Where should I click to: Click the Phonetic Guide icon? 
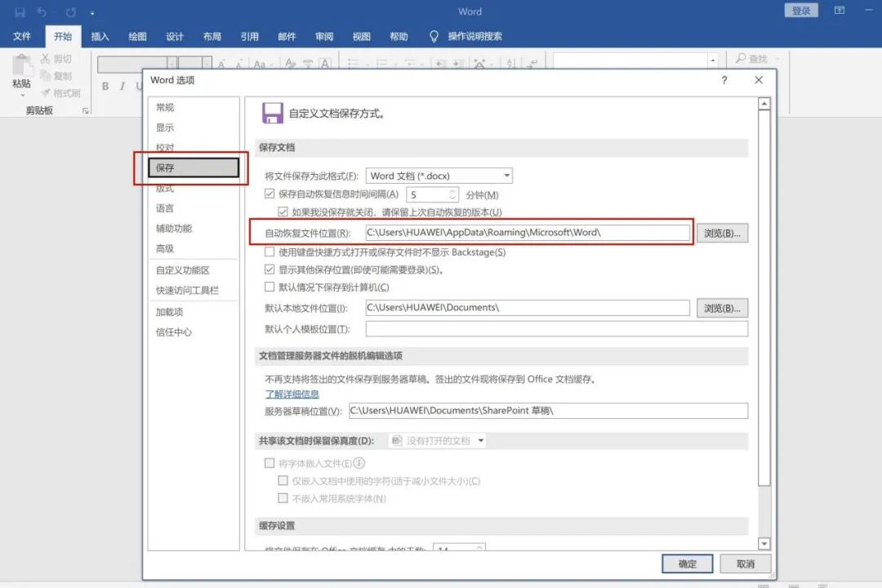[x=308, y=64]
